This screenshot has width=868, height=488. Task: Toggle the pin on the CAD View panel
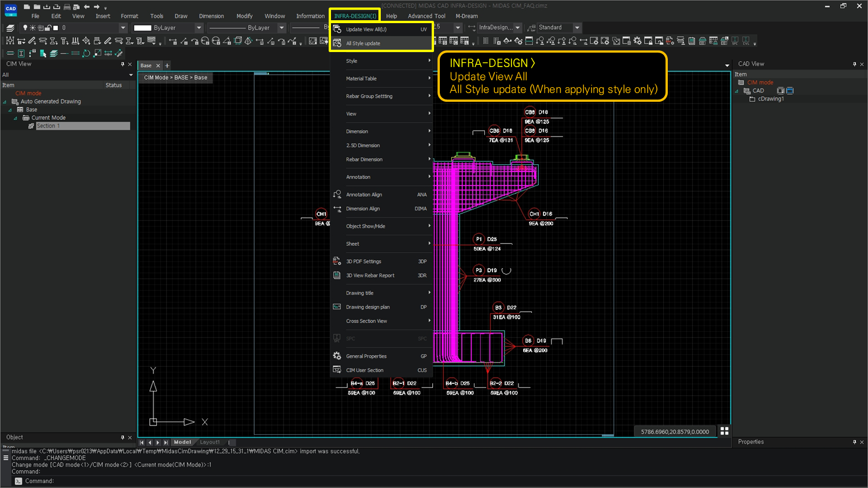pyautogui.click(x=855, y=64)
